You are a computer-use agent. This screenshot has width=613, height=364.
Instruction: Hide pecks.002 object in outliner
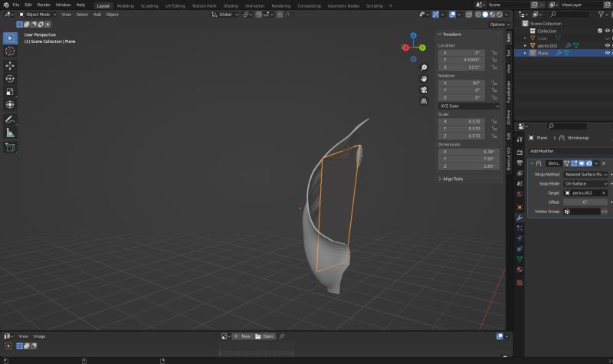pyautogui.click(x=608, y=45)
